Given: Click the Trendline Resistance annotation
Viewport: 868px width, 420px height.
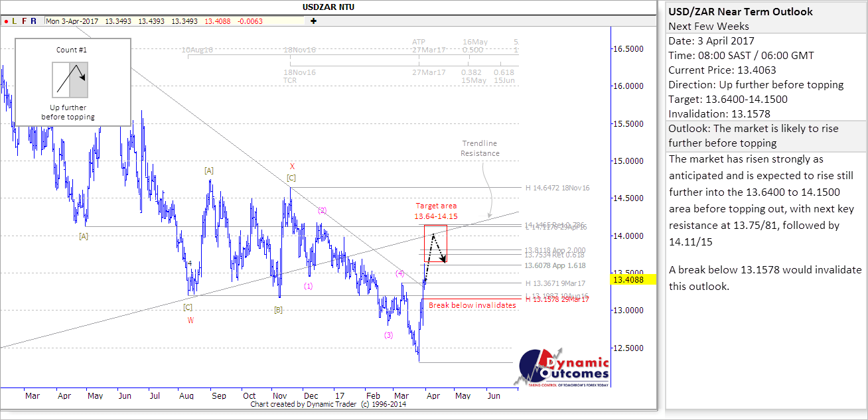Looking at the screenshot, I should (480, 148).
